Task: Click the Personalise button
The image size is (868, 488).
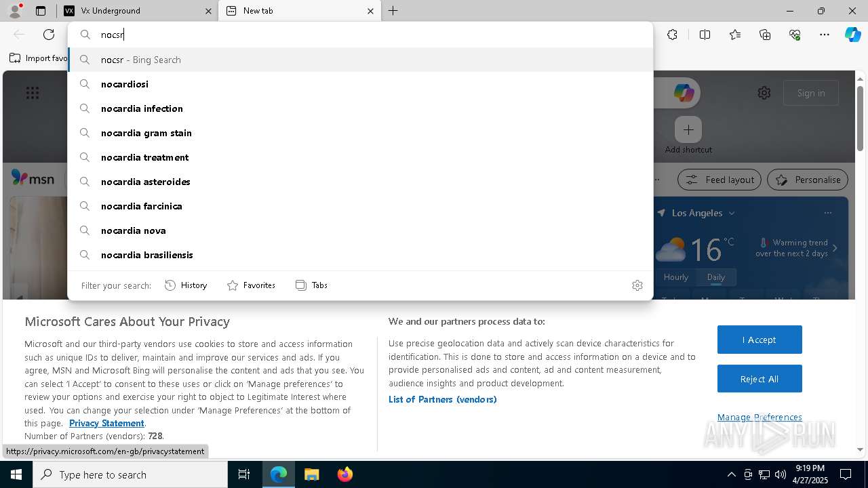Action: coord(808,180)
